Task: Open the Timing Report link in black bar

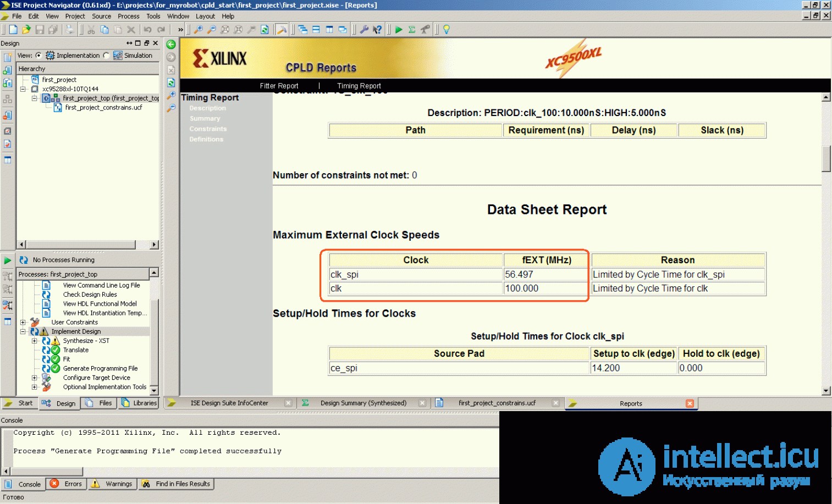Action: 359,86
